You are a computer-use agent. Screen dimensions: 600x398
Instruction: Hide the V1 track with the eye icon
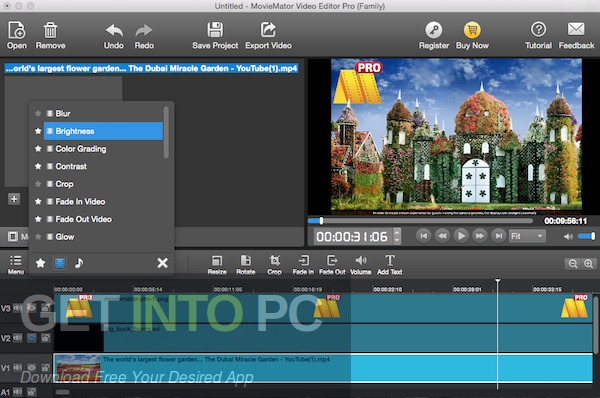tap(32, 368)
